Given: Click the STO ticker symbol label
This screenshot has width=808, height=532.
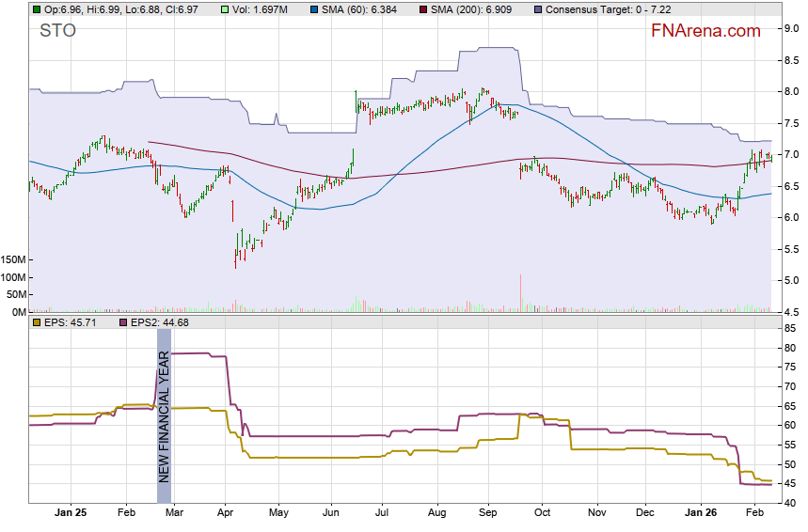Looking at the screenshot, I should [58, 31].
